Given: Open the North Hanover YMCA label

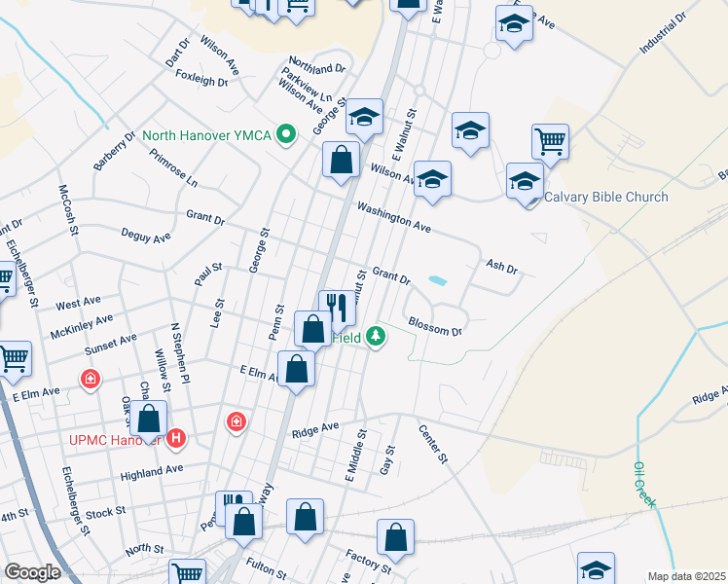Looking at the screenshot, I should point(206,135).
